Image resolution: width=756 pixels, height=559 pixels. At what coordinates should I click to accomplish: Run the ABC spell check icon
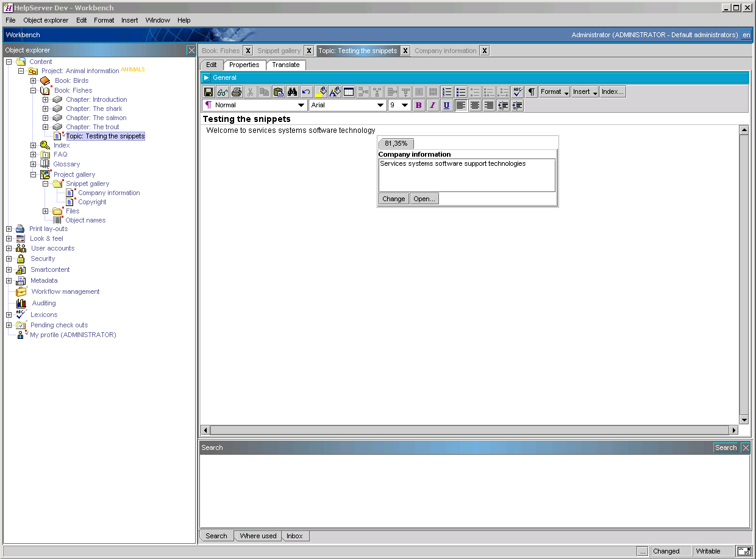point(518,92)
